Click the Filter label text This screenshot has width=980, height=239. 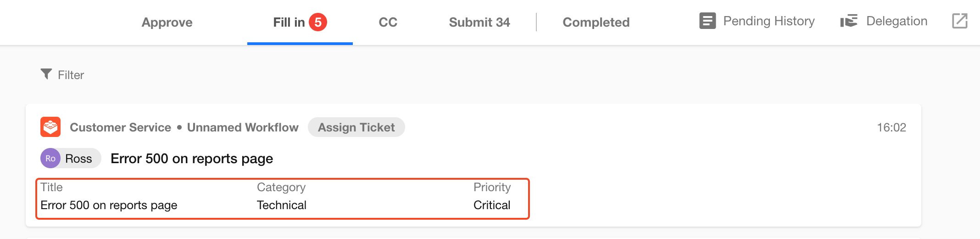tap(71, 75)
